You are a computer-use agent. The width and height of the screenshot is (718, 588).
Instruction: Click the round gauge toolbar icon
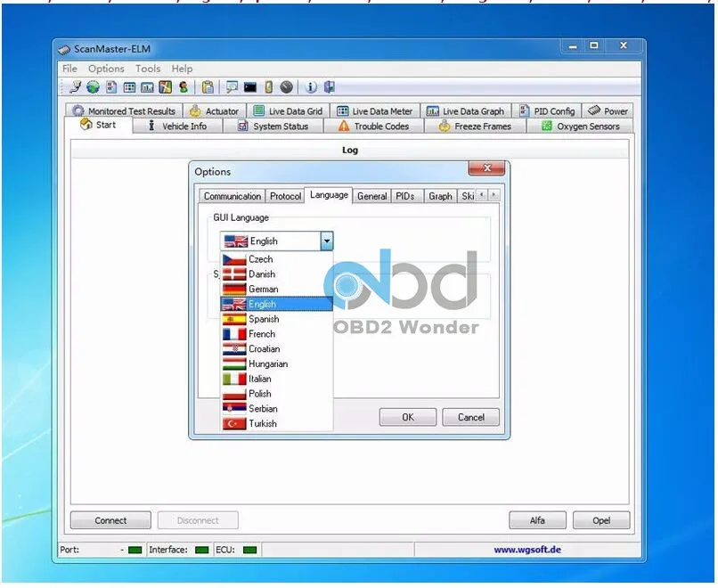tap(287, 87)
